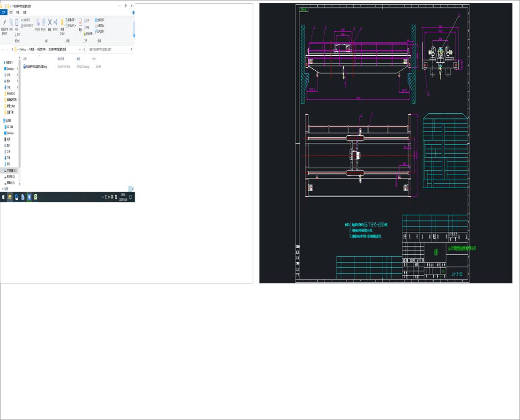Click Pin to Quick Access icon
520x420 pixels.
5,23
